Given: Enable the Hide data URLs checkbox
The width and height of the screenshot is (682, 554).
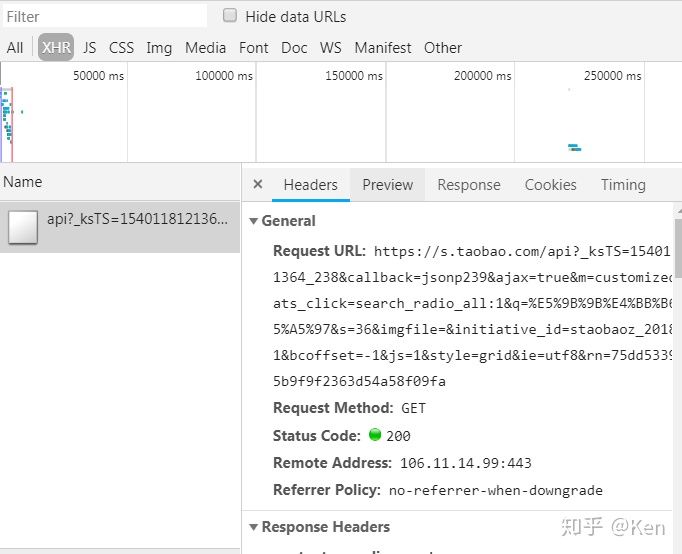Looking at the screenshot, I should (x=230, y=16).
